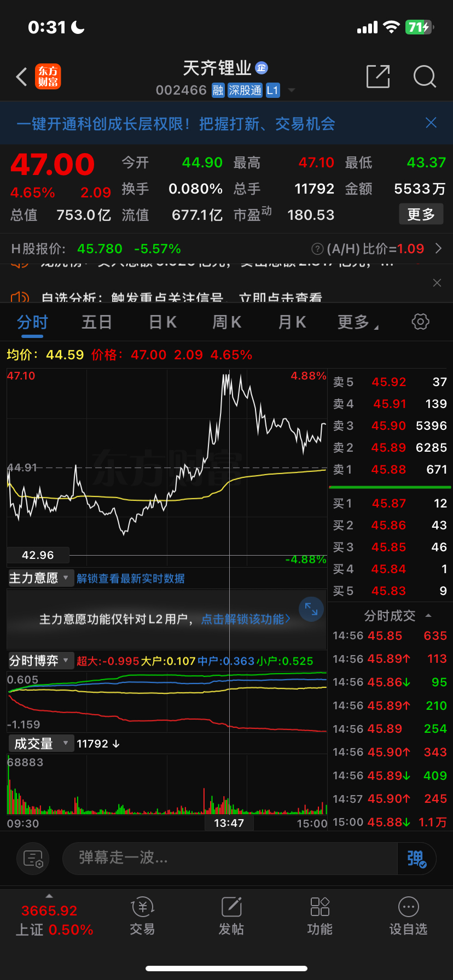Image resolution: width=453 pixels, height=980 pixels.
Task: Tap the blue 企 badge beside 天齐锂业
Action: click(262, 68)
